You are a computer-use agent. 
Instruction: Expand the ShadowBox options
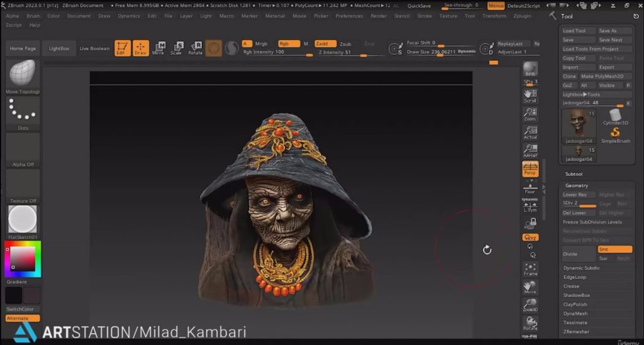[x=577, y=295]
